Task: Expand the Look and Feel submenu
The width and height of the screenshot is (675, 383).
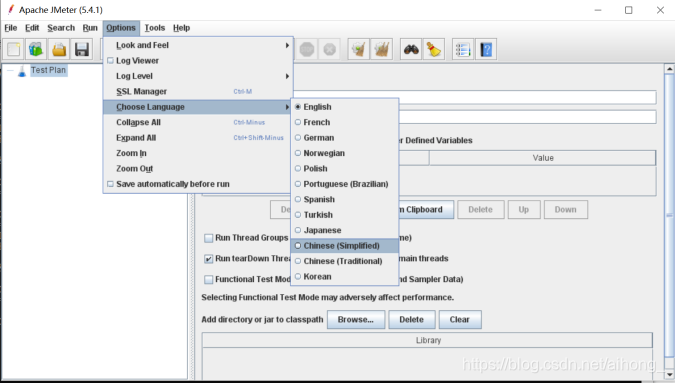Action: pos(198,45)
